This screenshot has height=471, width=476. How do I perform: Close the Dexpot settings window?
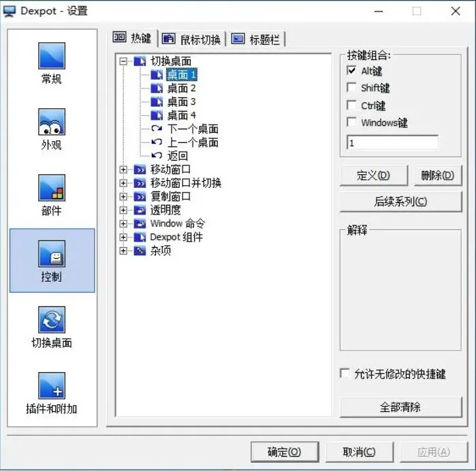456,11
